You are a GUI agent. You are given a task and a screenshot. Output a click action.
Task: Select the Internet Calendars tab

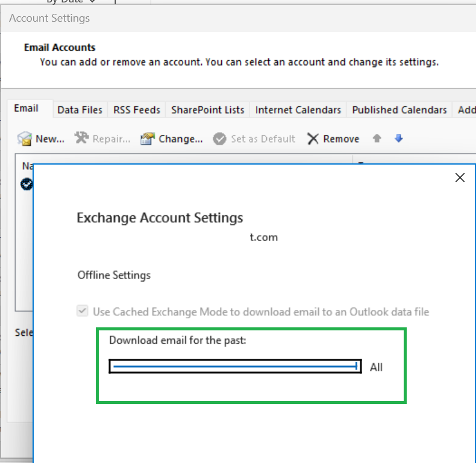click(298, 110)
